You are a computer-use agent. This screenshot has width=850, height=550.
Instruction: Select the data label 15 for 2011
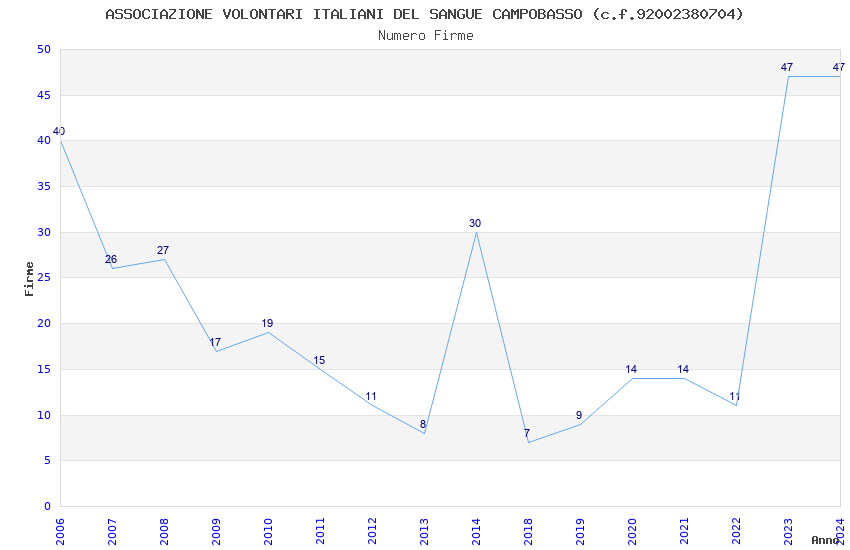pos(319,360)
